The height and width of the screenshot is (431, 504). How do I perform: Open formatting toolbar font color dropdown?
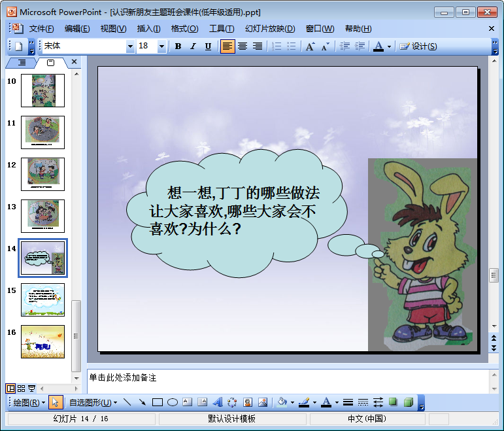[389, 46]
